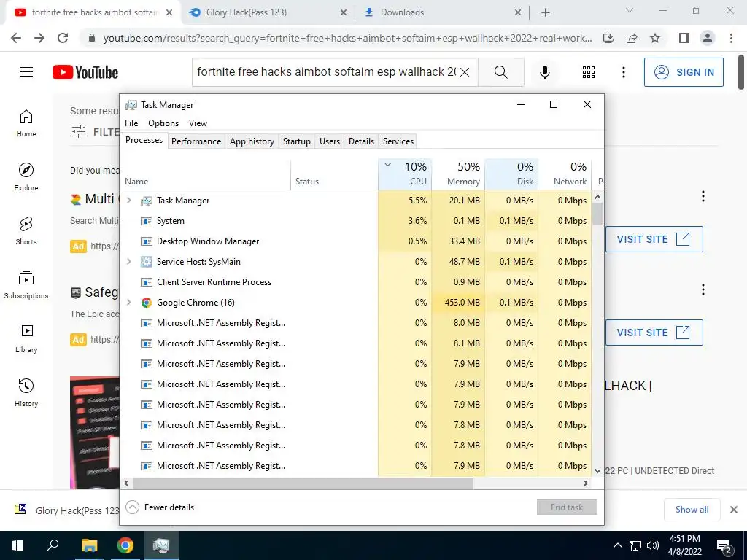Open Task Manager File menu
Image resolution: width=747 pixels, height=560 pixels.
[131, 122]
